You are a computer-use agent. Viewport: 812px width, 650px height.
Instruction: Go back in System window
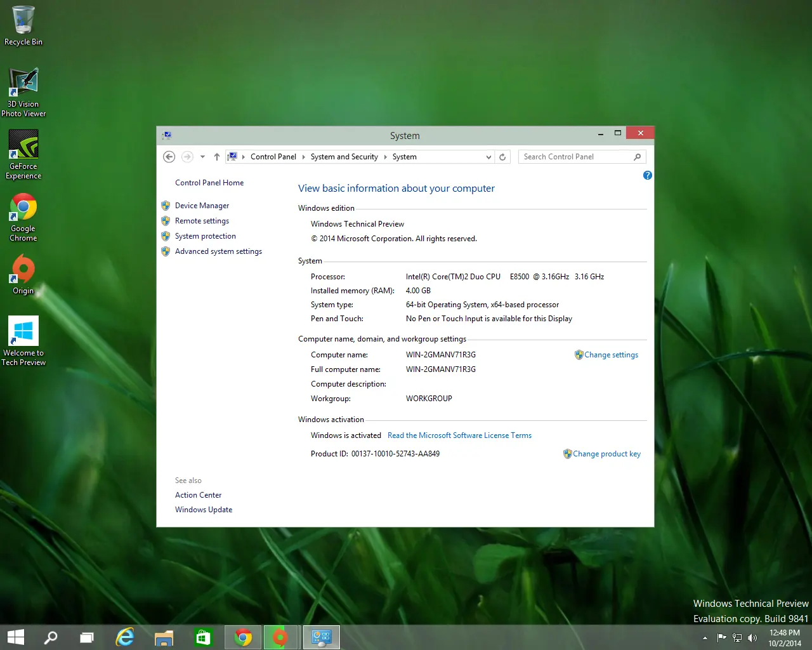tap(169, 157)
